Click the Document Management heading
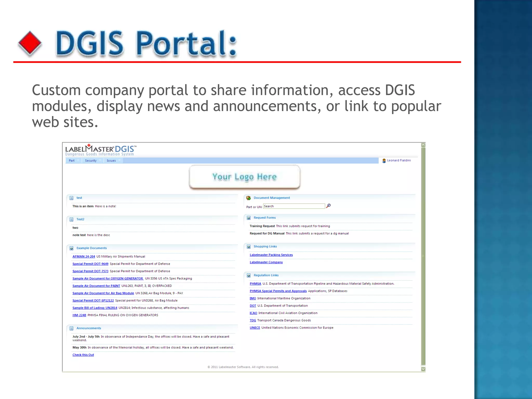 tap(272, 198)
